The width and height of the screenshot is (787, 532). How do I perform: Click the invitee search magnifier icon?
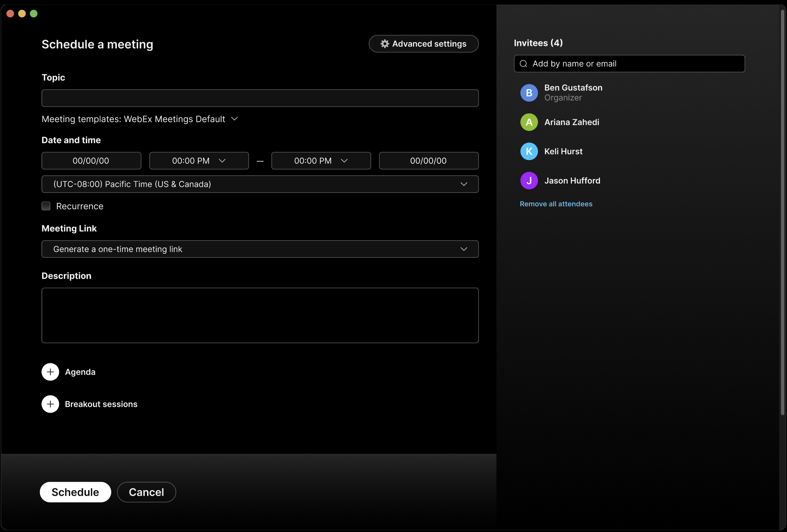(523, 64)
